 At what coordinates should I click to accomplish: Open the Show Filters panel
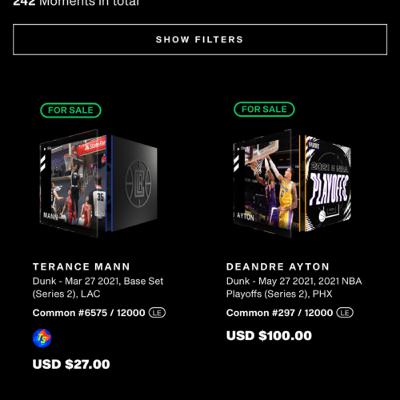coord(200,39)
